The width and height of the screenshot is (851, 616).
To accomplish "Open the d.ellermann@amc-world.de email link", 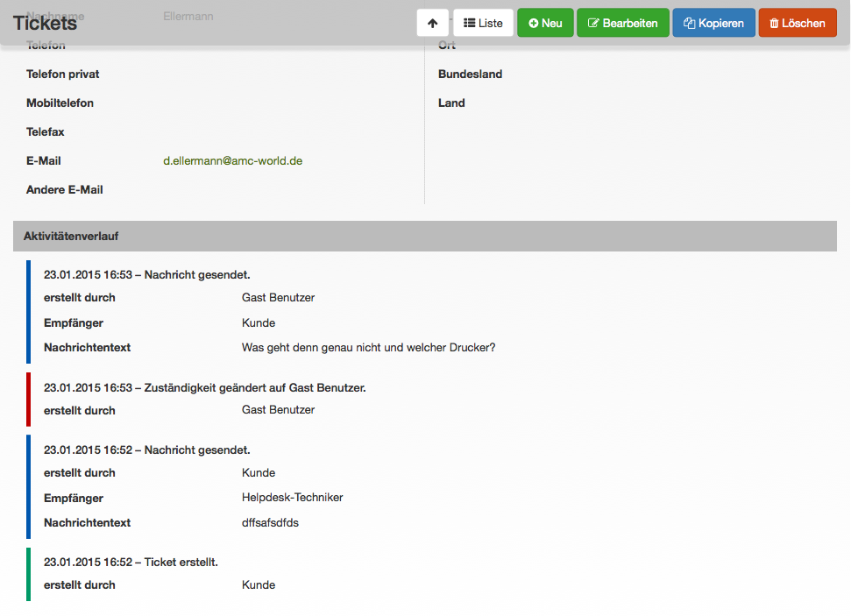I will pyautogui.click(x=233, y=160).
